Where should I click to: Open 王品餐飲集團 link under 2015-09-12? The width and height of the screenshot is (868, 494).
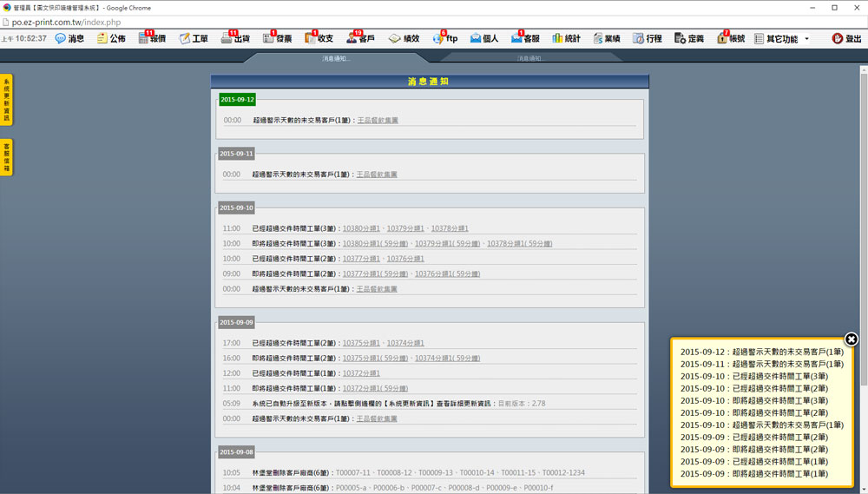[378, 120]
